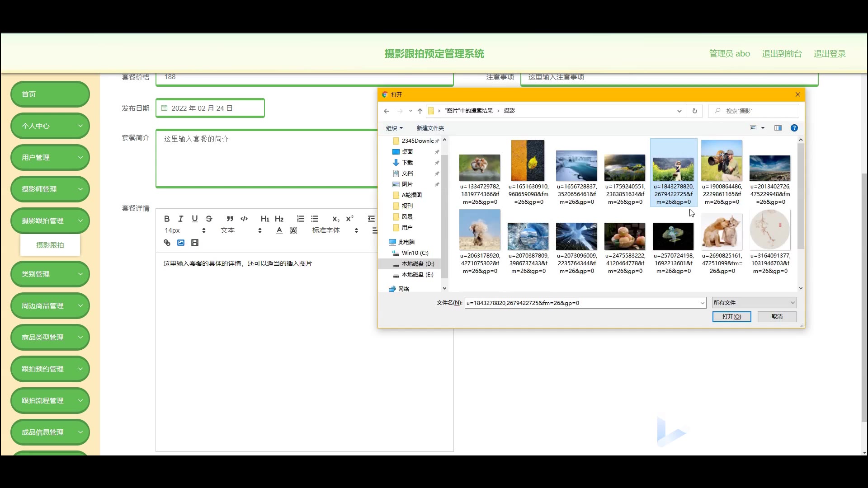Select Win10 (C:) in navigation pane
This screenshot has width=868, height=488.
pyautogui.click(x=410, y=253)
